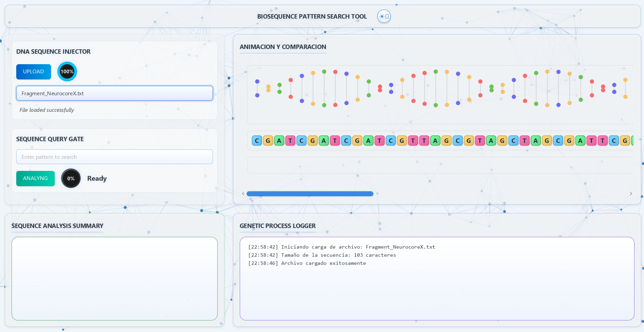
Task: Select the first G nucleotide tile
Action: pyautogui.click(x=268, y=141)
